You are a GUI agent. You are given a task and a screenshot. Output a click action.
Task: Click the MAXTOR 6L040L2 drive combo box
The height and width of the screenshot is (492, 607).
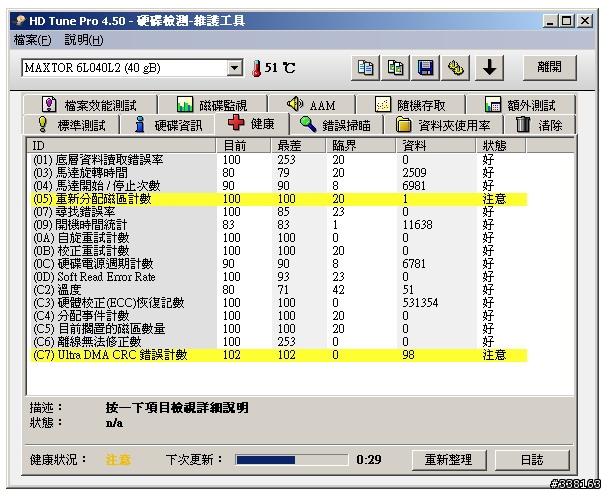[132, 68]
